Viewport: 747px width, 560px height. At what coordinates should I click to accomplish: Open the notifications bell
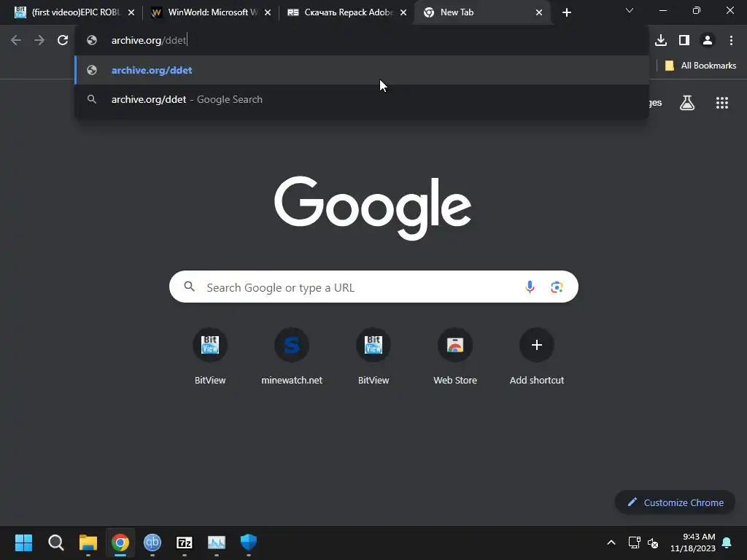[727, 542]
